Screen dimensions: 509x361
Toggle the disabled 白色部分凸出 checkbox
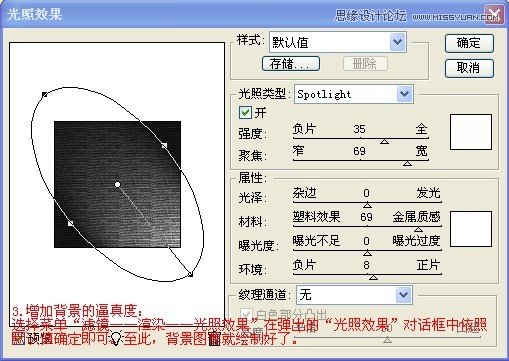246,314
